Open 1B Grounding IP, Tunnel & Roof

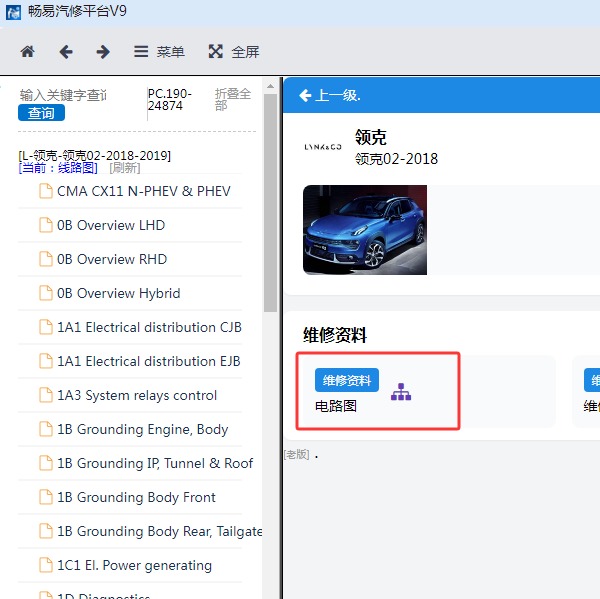[x=155, y=464]
